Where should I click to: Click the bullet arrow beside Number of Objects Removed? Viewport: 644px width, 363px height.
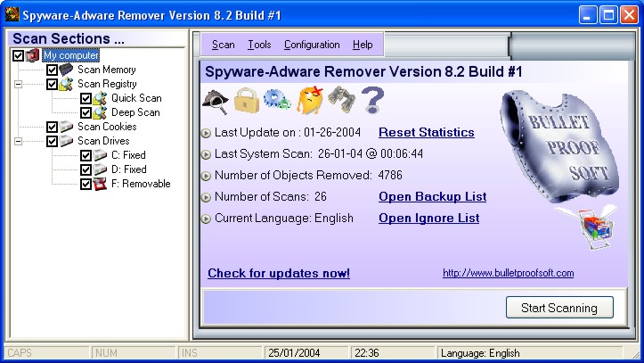tap(206, 176)
